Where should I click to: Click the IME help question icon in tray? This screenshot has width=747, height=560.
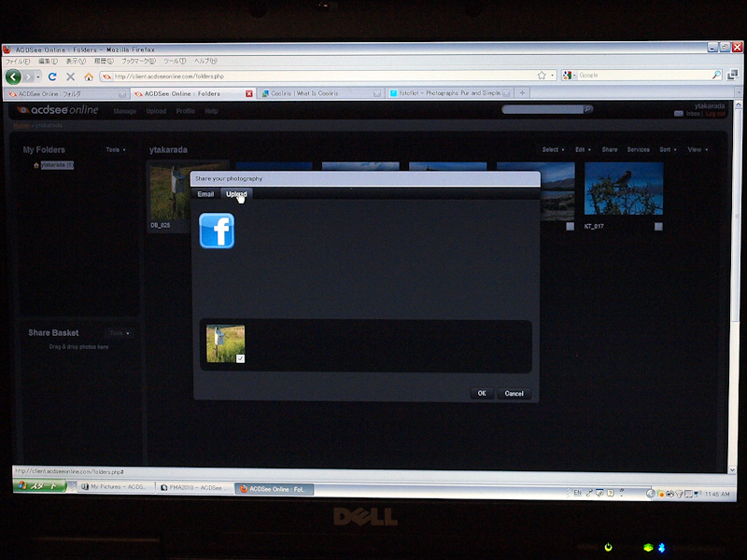click(x=611, y=493)
